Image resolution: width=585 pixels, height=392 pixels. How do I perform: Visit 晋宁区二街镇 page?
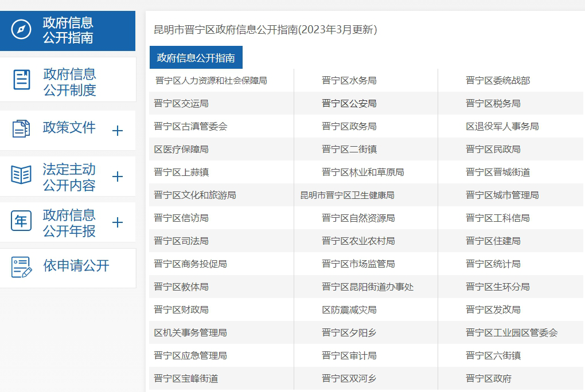point(349,149)
